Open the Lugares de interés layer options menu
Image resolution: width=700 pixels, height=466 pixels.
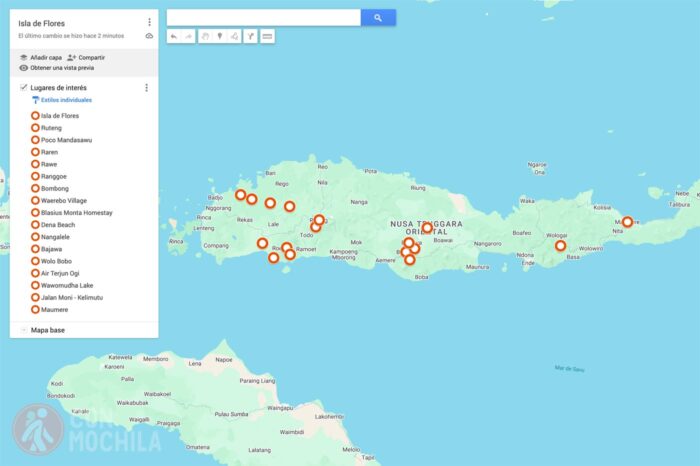point(146,88)
